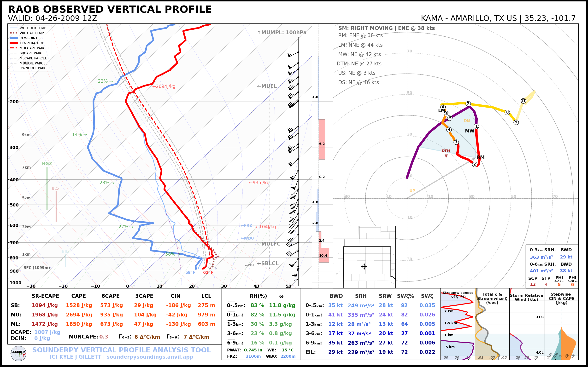Click the DCAPE value 1007 J/kg
588x367 pixels.
(x=47, y=332)
